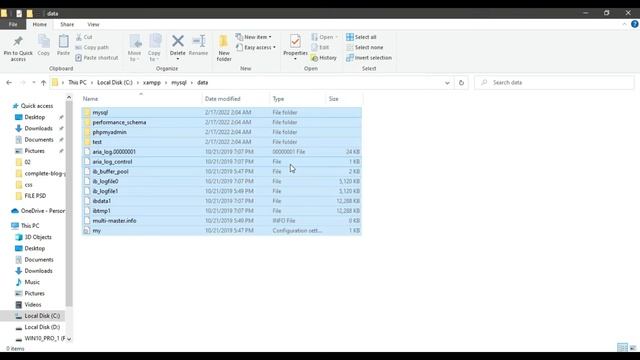The height and width of the screenshot is (360, 640).
Task: Click Invert selection
Action: click(x=369, y=58)
